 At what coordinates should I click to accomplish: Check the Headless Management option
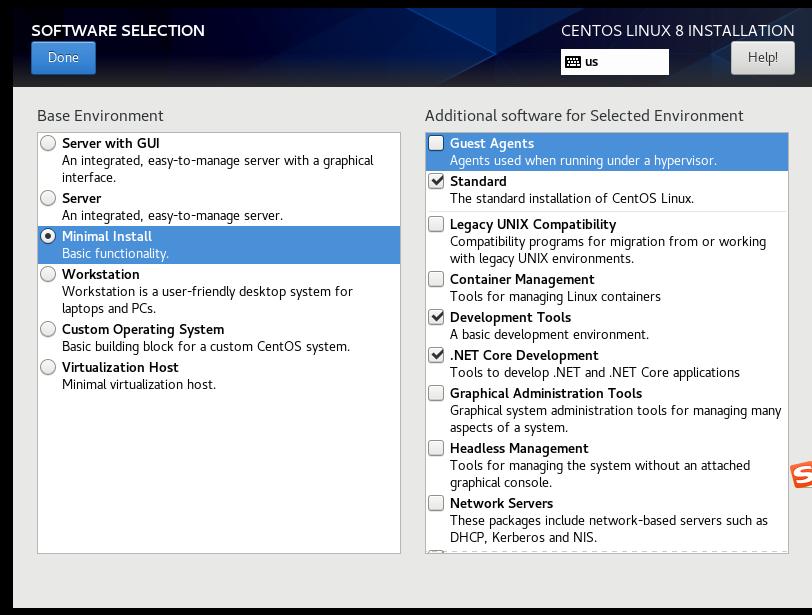(436, 449)
